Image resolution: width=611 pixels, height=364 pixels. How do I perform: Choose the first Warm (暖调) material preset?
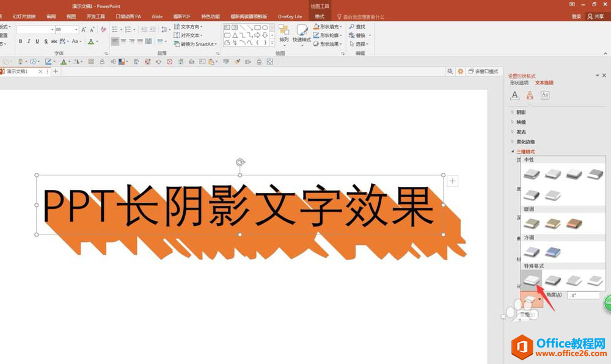click(532, 224)
